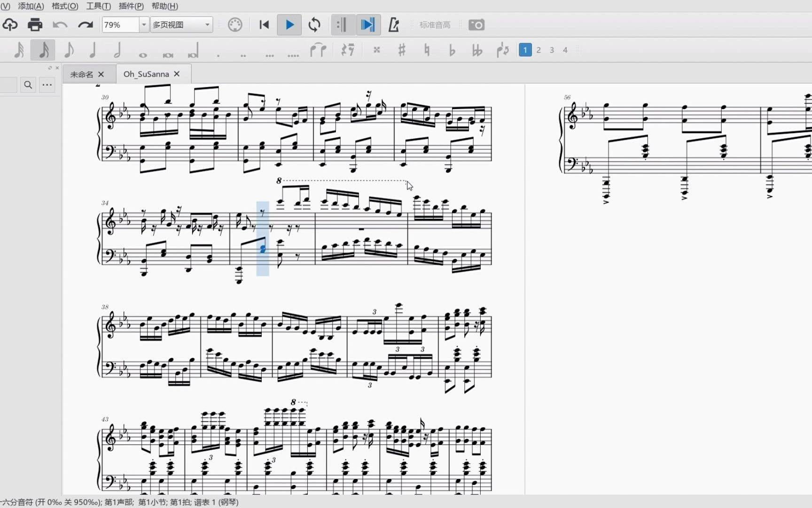Click the undo arrow
The width and height of the screenshot is (812, 508).
pos(60,24)
